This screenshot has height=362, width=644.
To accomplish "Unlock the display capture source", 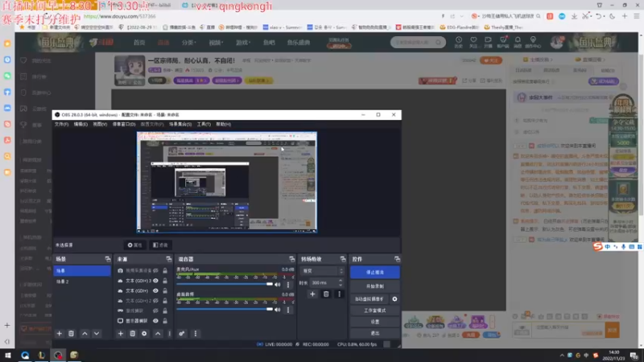I will (x=165, y=320).
